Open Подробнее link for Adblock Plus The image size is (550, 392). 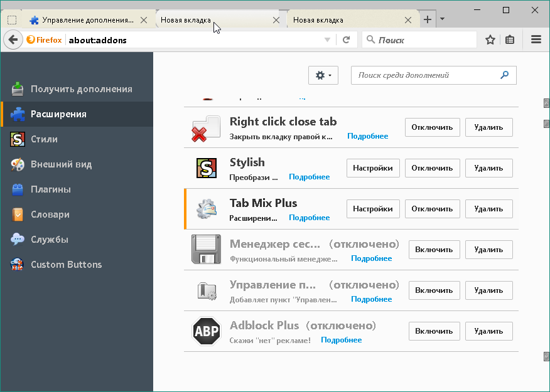(x=342, y=340)
